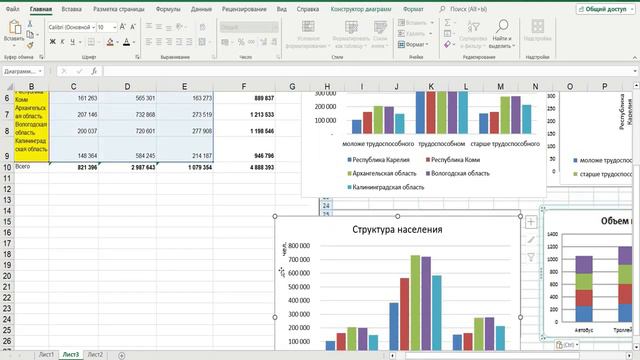Click chart filters funnel button beside chart
Image resolution: width=640 pixels, height=360 pixels.
coord(531,257)
